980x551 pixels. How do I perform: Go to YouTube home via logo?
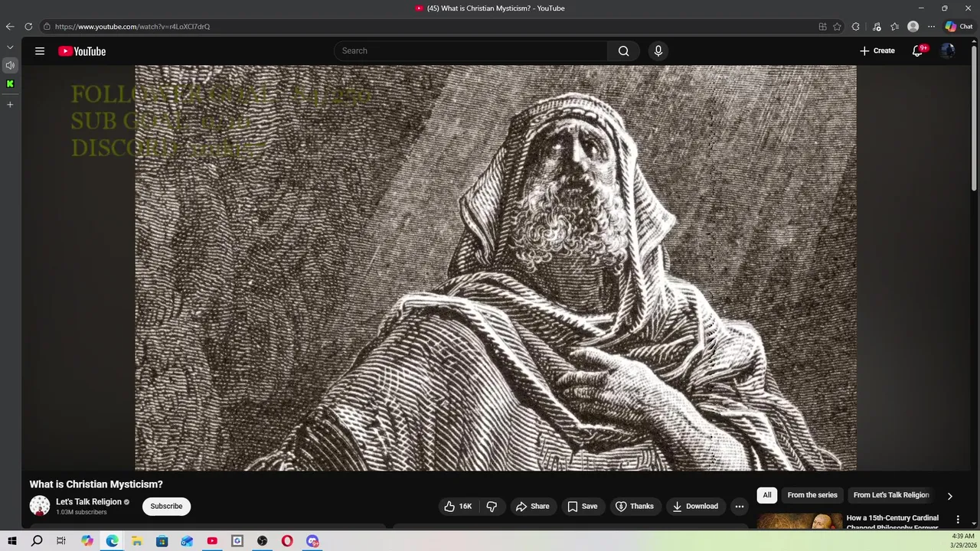tap(82, 51)
